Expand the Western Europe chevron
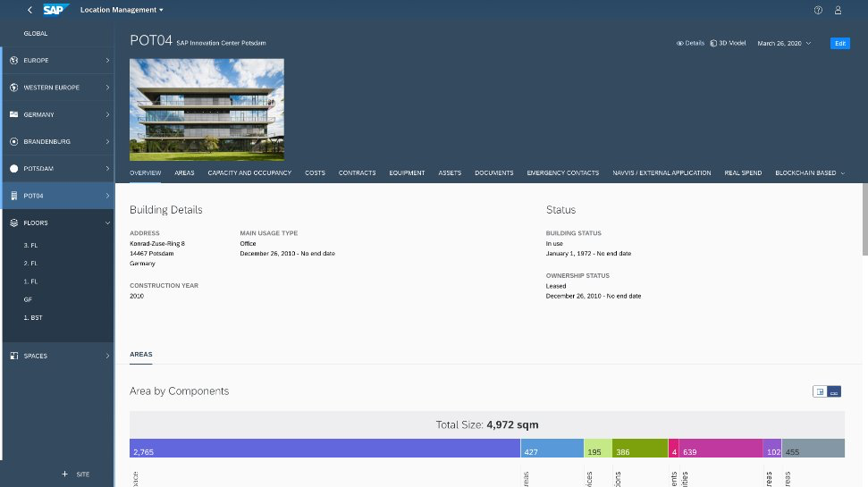This screenshot has width=868, height=487. pyautogui.click(x=107, y=88)
